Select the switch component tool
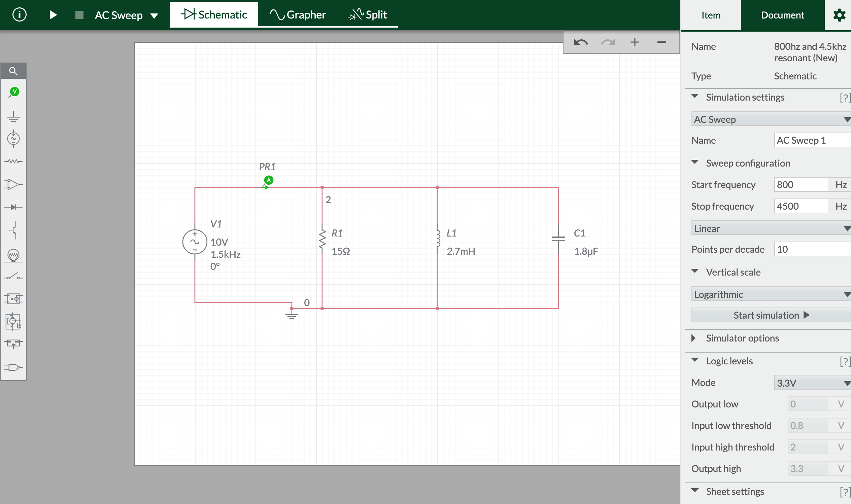851x504 pixels. click(13, 276)
